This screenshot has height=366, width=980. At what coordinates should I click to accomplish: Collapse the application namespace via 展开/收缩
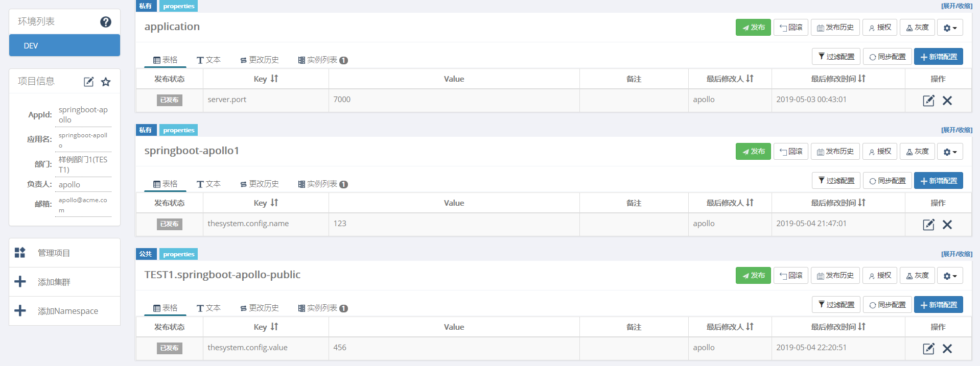pos(956,6)
